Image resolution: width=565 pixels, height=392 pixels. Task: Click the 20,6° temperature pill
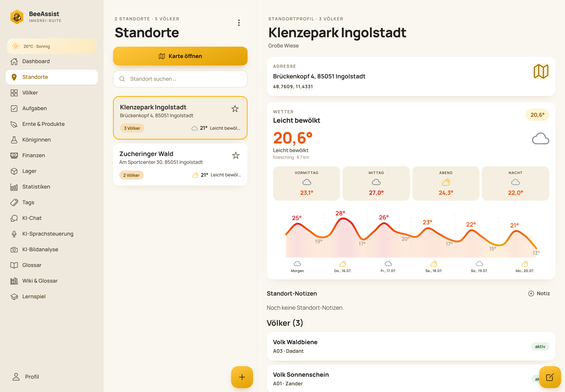click(x=538, y=115)
